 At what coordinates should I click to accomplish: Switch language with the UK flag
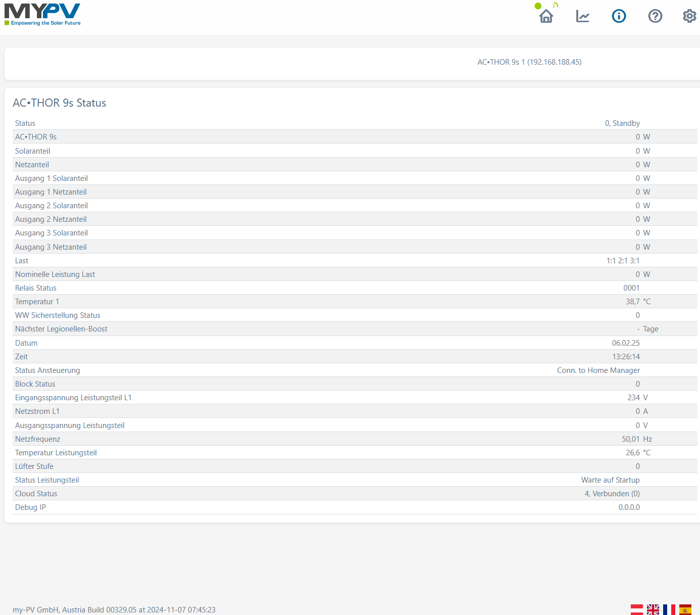click(653, 609)
